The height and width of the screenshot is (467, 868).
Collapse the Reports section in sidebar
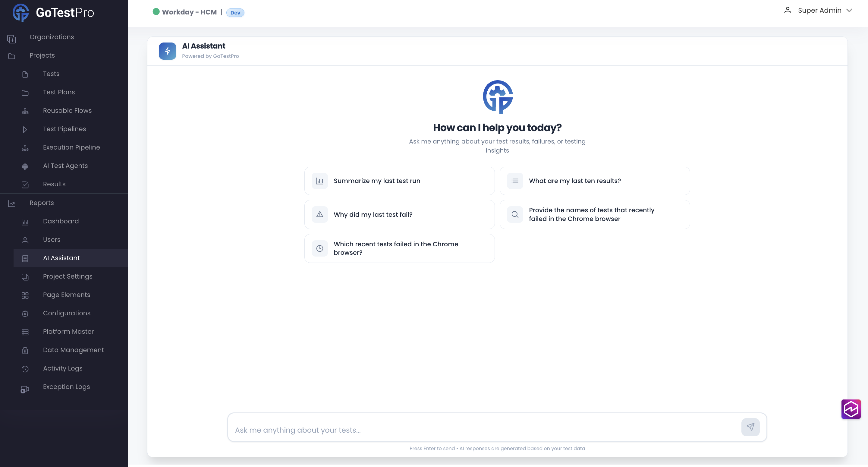tap(42, 203)
